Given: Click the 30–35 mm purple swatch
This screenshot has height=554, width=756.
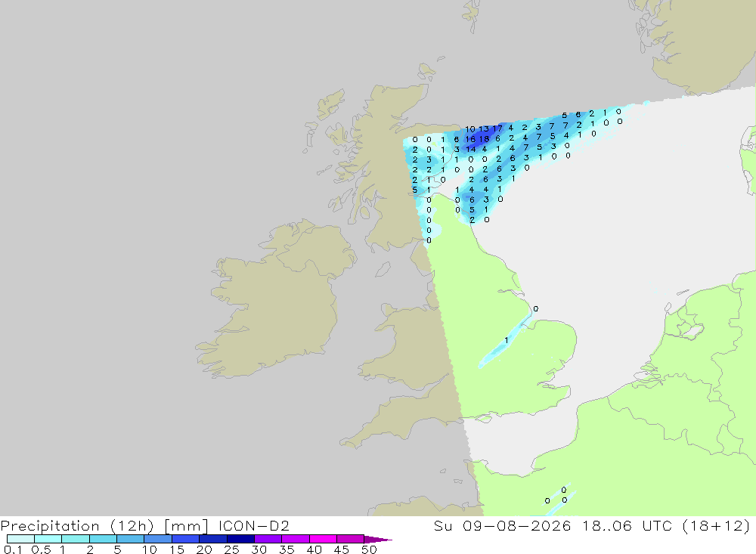Looking at the screenshot, I should [268, 539].
